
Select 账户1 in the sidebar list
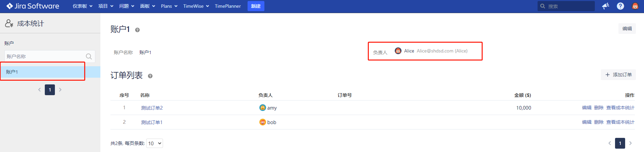click(x=12, y=72)
